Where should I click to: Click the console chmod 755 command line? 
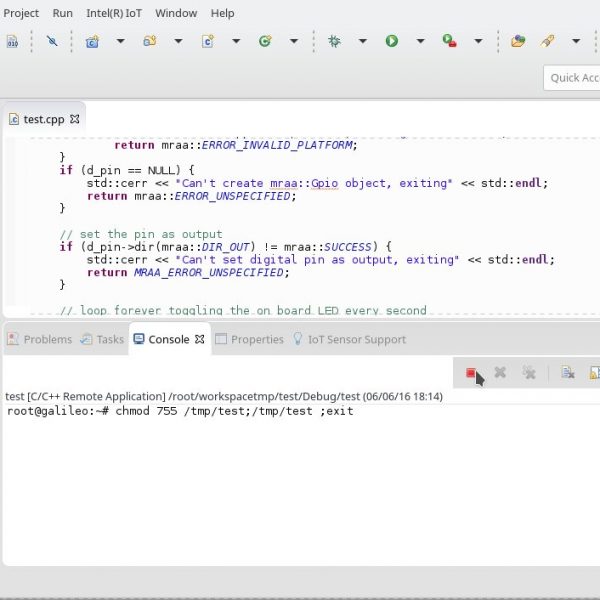180,411
